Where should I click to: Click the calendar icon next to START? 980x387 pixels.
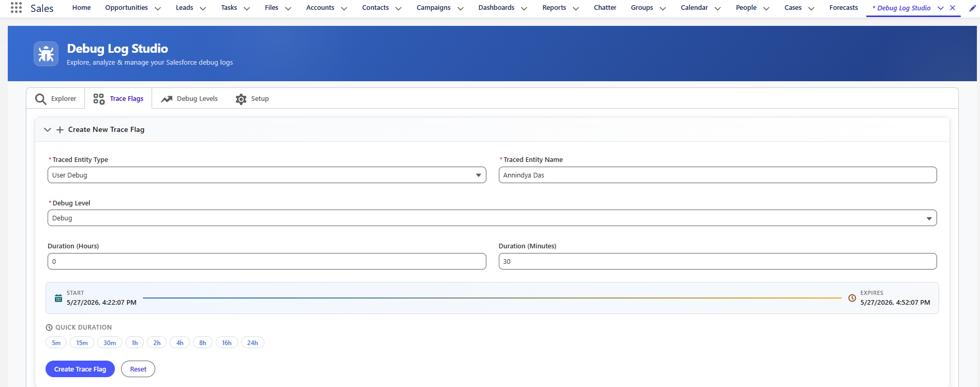[58, 299]
